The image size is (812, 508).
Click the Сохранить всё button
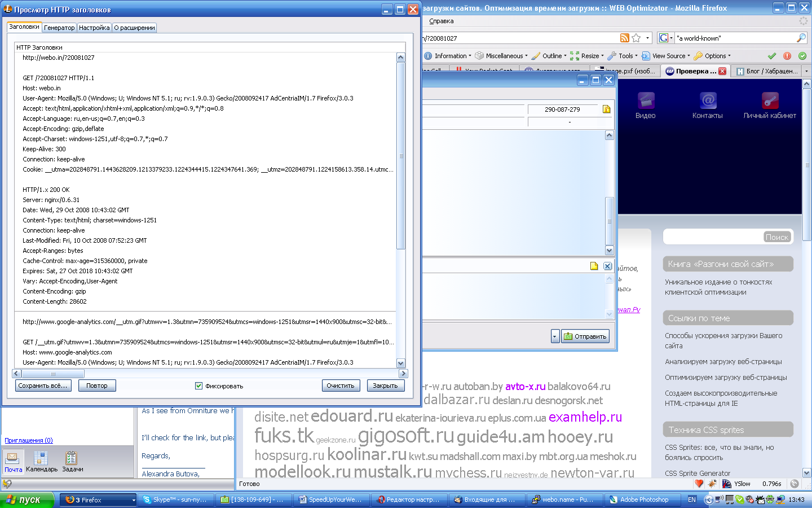[x=43, y=386]
